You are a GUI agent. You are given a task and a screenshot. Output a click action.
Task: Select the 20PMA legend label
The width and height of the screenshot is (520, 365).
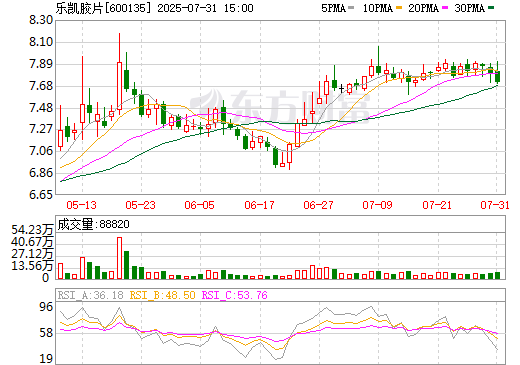click(x=423, y=8)
